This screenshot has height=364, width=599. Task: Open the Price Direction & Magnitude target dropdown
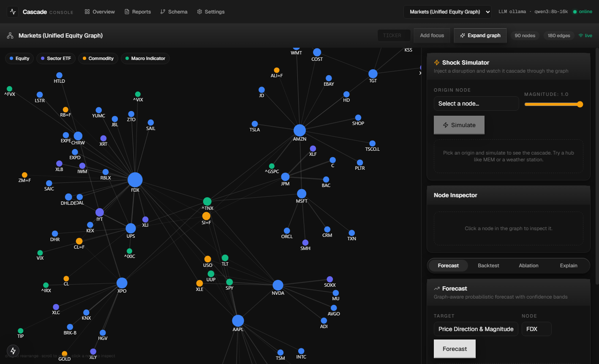476,329
